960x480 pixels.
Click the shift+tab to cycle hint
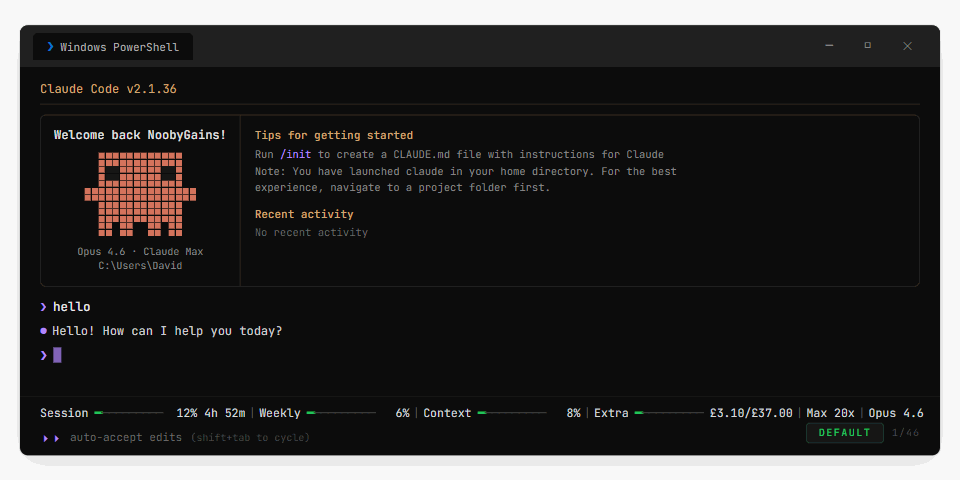click(250, 438)
